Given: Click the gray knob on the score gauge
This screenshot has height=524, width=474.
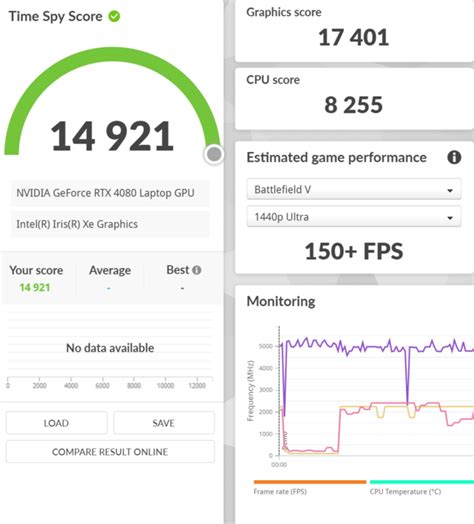Looking at the screenshot, I should coord(214,154).
